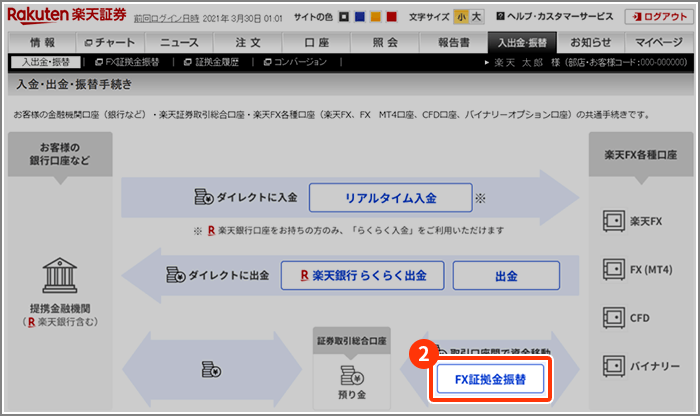Image resolution: width=700 pixels, height=416 pixels.
Task: Open the チャート menu tab
Action: [x=110, y=42]
